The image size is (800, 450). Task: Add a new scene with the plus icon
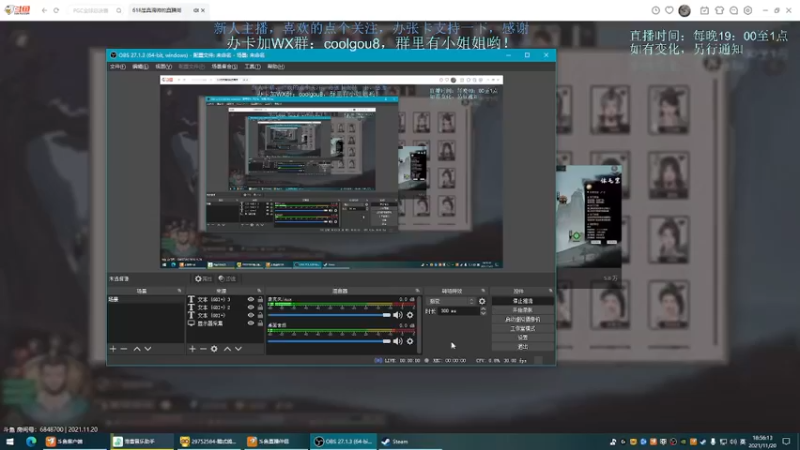pyautogui.click(x=113, y=349)
